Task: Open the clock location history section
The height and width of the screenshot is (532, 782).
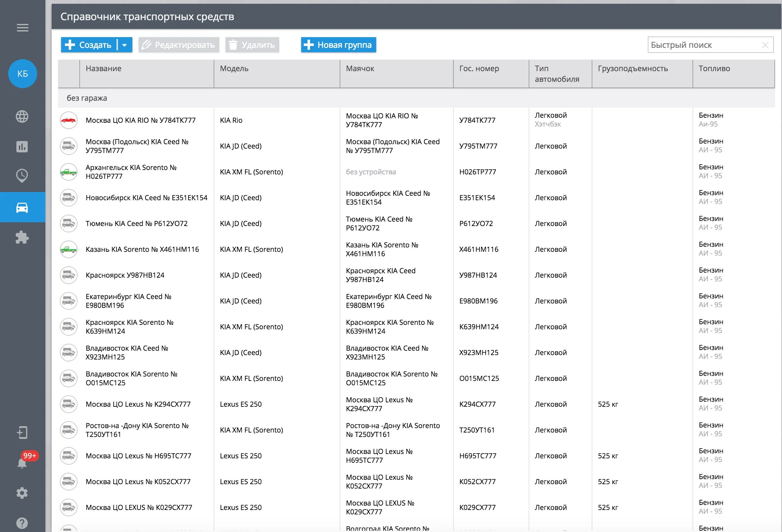Action: click(x=22, y=175)
